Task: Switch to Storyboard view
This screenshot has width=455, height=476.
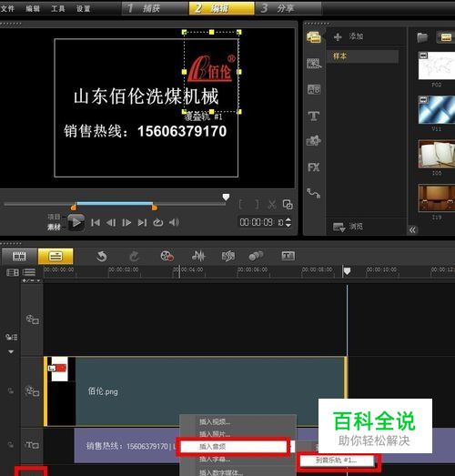Action: tap(19, 257)
